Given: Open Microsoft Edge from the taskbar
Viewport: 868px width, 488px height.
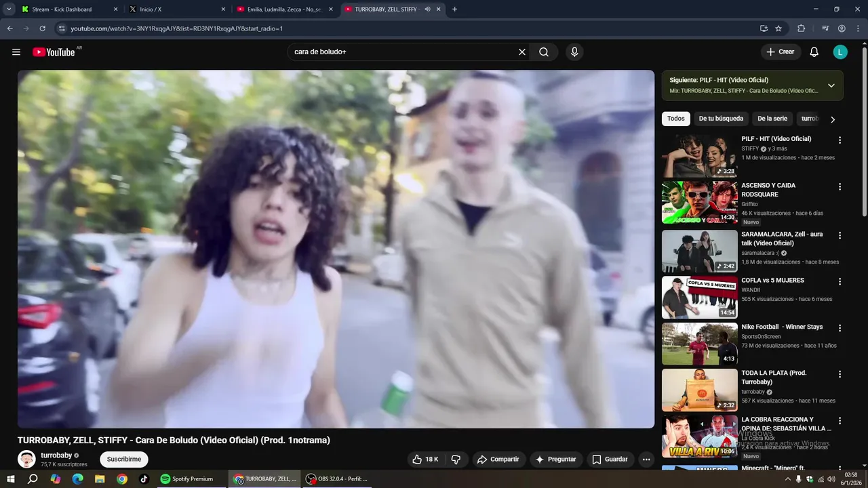Looking at the screenshot, I should 77,479.
